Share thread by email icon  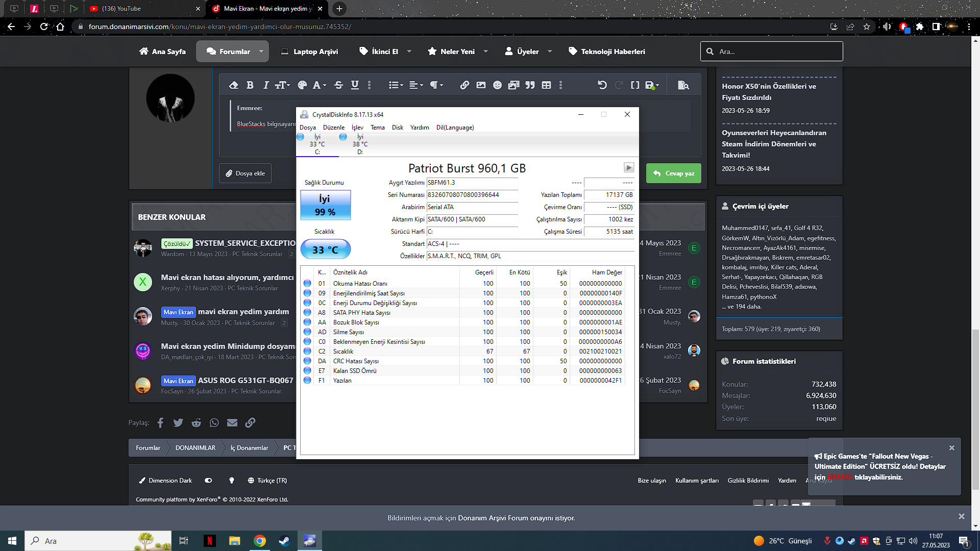click(x=232, y=422)
